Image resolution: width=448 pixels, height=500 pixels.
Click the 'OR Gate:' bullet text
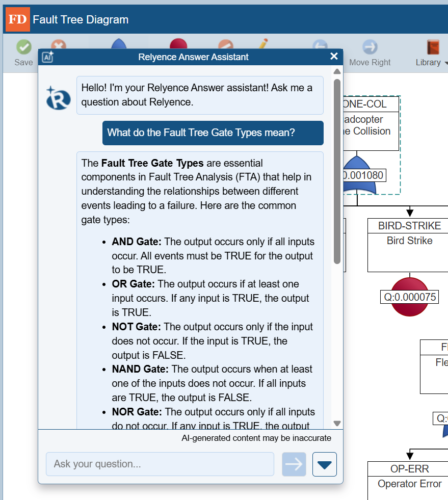click(x=133, y=284)
